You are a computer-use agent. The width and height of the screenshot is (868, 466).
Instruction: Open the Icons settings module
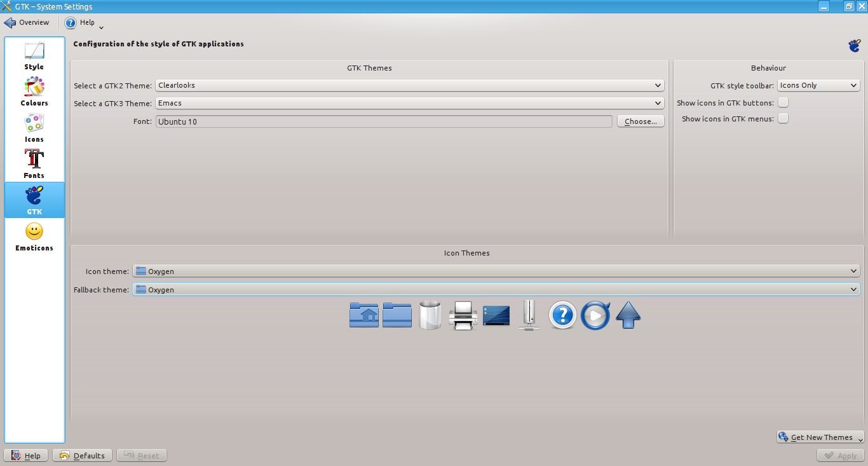pyautogui.click(x=34, y=128)
